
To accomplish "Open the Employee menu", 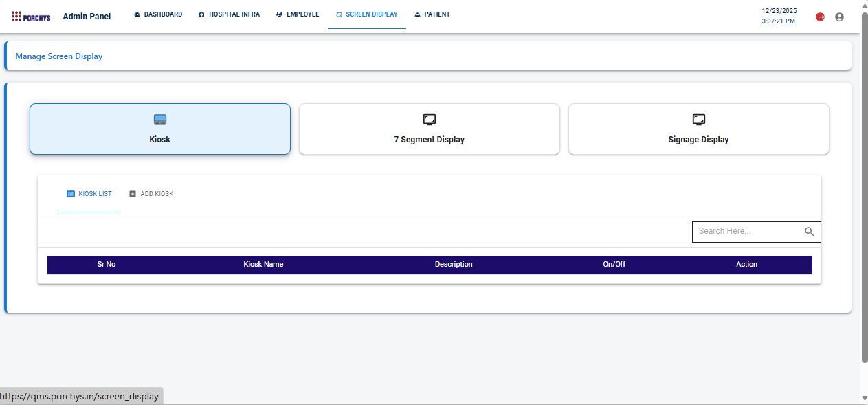I will 298,14.
